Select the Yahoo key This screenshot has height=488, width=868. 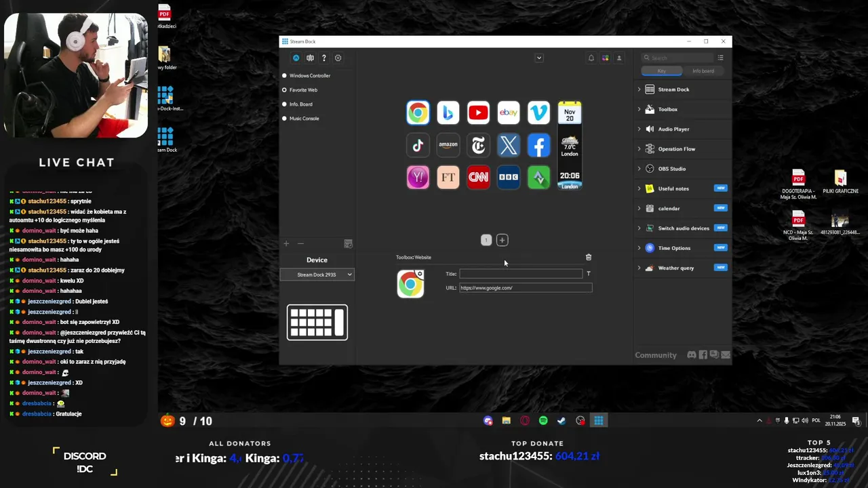[418, 177]
